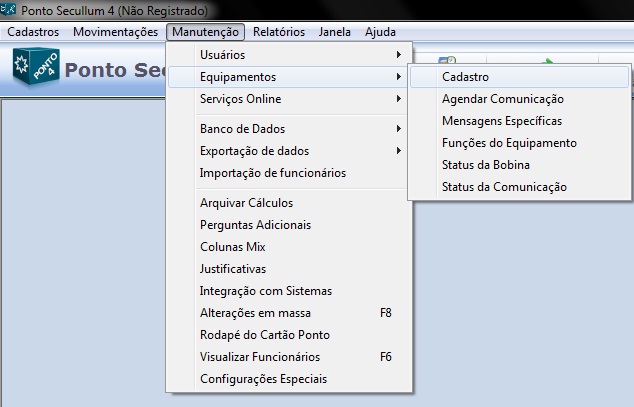
Task: Open the Cadastros menu
Action: point(33,32)
